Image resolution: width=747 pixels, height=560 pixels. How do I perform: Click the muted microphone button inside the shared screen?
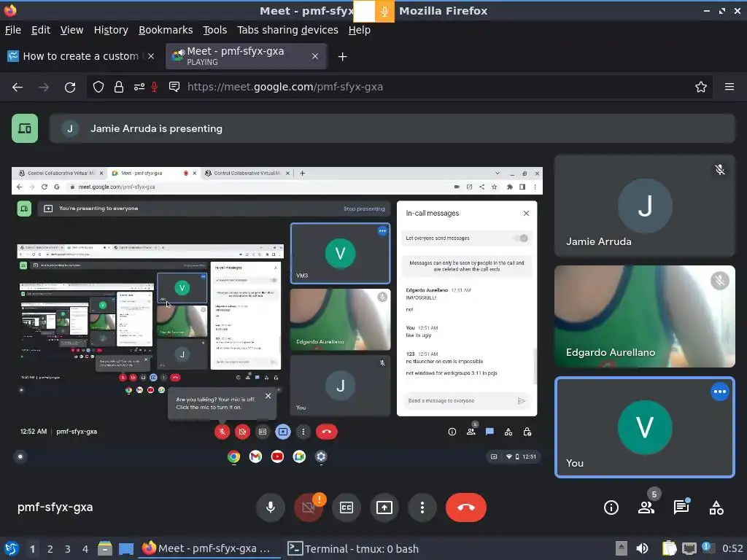(222, 432)
